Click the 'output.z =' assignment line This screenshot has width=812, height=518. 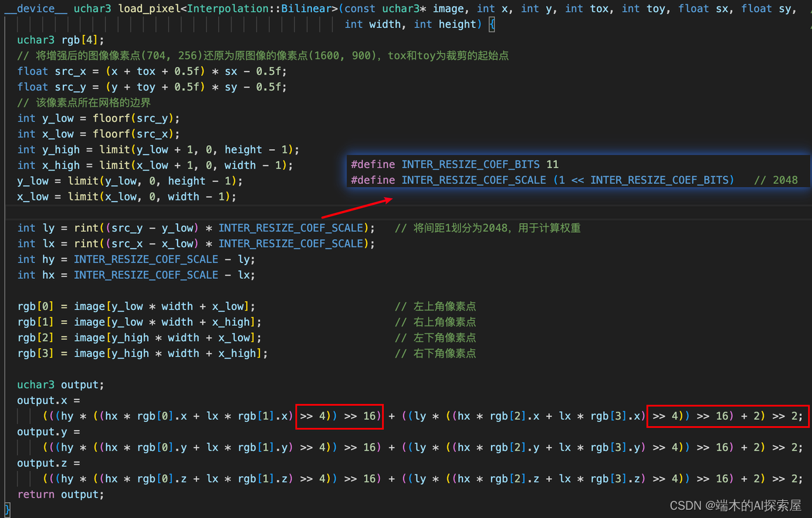[x=49, y=463]
